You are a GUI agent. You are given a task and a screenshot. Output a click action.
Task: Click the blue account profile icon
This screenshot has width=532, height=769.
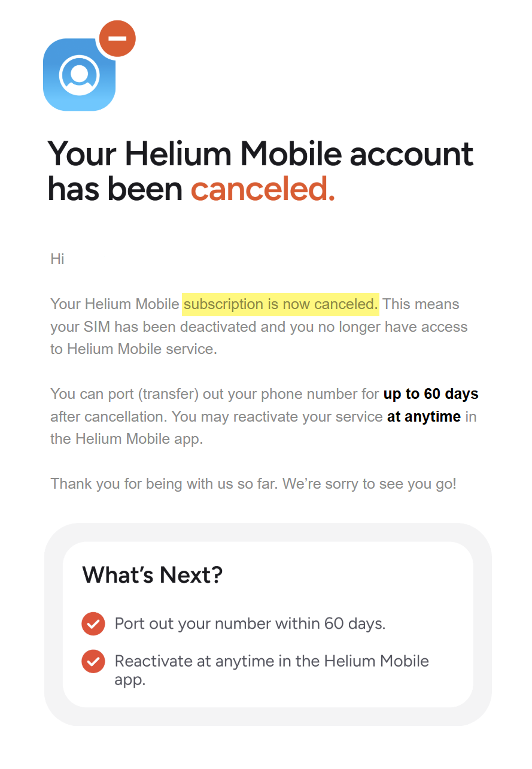pyautogui.click(x=79, y=75)
